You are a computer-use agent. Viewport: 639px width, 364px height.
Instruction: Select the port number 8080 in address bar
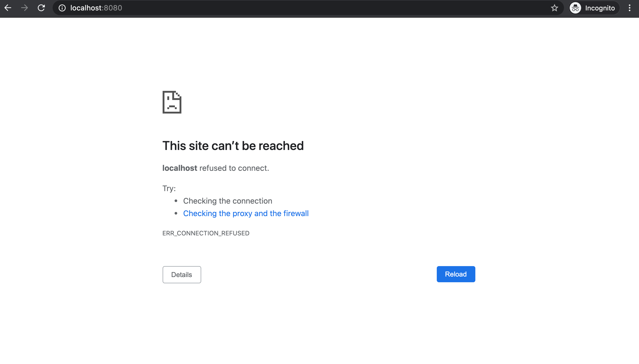pyautogui.click(x=113, y=8)
